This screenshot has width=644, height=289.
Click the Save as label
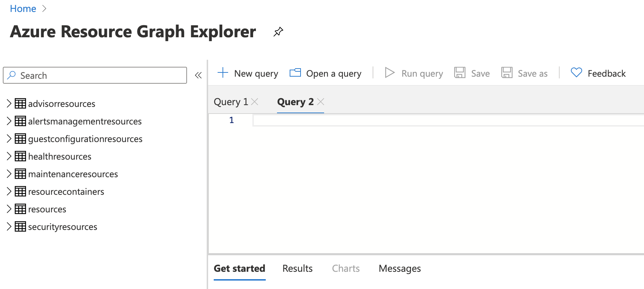tap(533, 73)
